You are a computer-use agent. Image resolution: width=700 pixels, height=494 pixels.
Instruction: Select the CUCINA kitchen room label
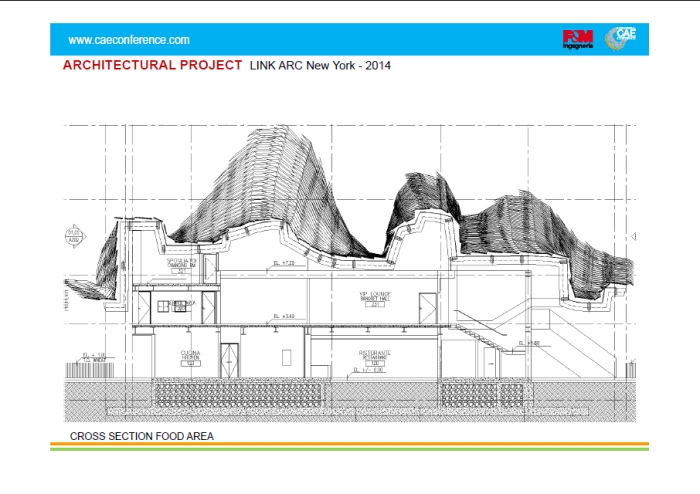point(190,356)
